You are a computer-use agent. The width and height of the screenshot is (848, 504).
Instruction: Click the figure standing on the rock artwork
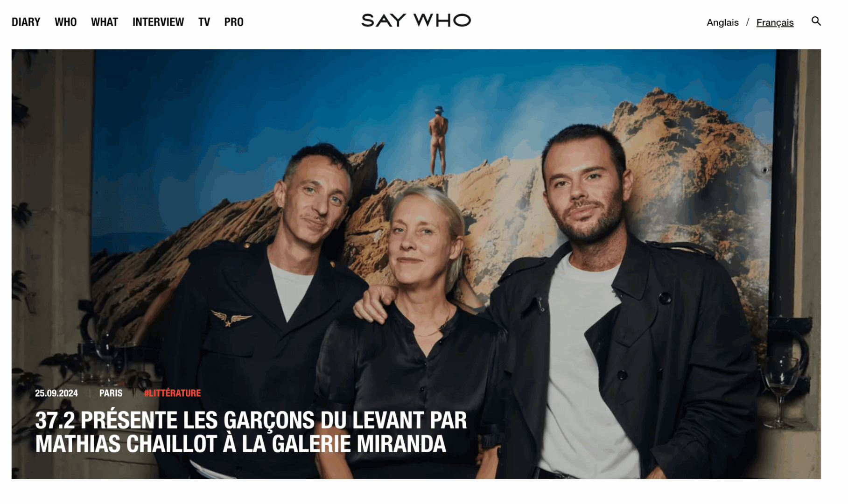click(x=438, y=140)
